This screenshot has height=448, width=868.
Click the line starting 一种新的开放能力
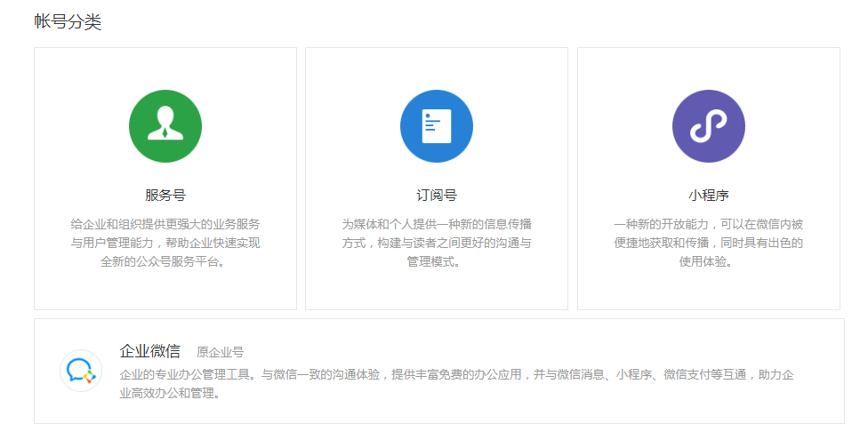point(708,224)
